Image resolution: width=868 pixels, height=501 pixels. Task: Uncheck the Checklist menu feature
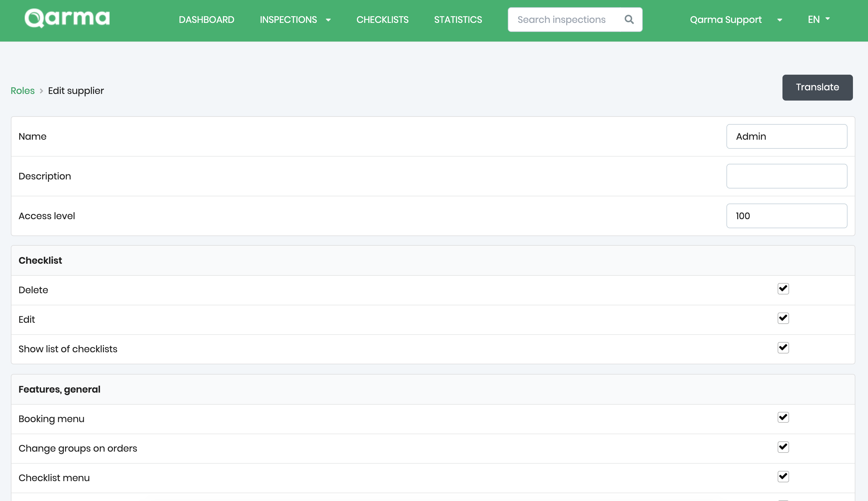(783, 477)
